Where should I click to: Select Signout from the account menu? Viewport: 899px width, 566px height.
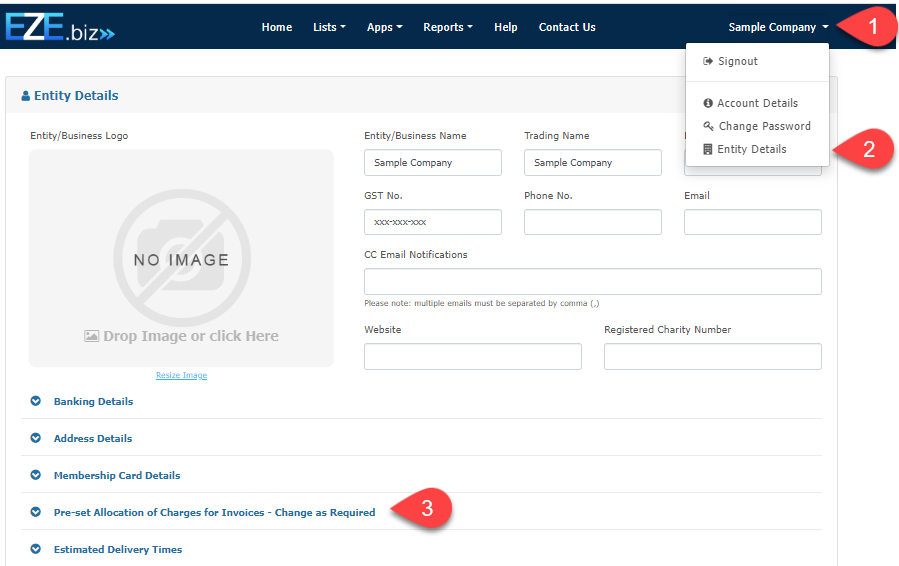737,61
